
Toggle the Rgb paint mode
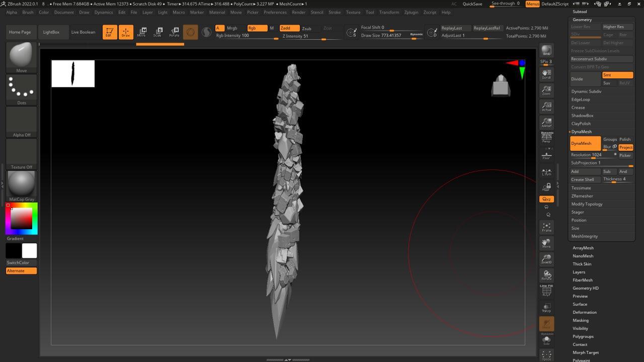[257, 28]
